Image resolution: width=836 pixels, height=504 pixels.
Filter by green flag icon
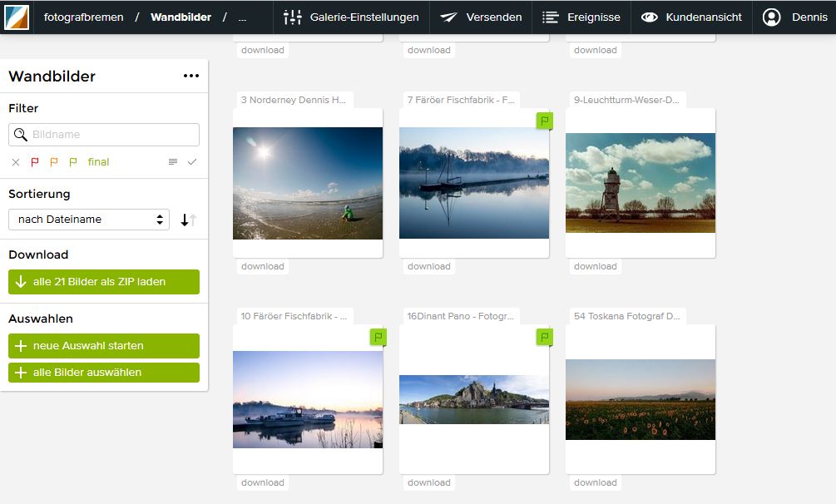73,162
